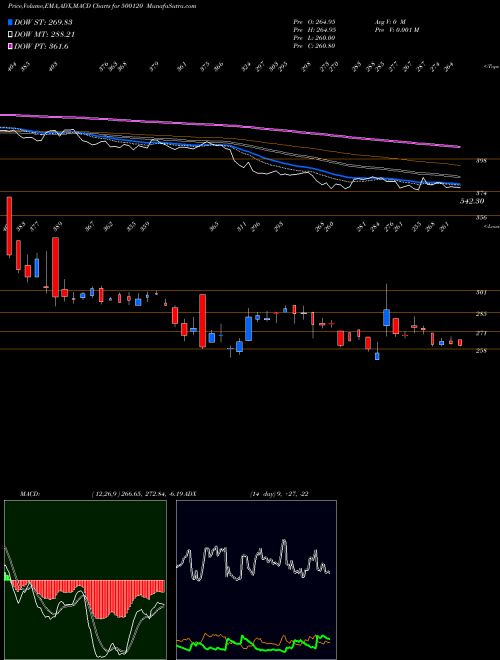The height and width of the screenshot is (660, 500).
Task: Click the 374 price axis label
Action: click(x=481, y=193)
